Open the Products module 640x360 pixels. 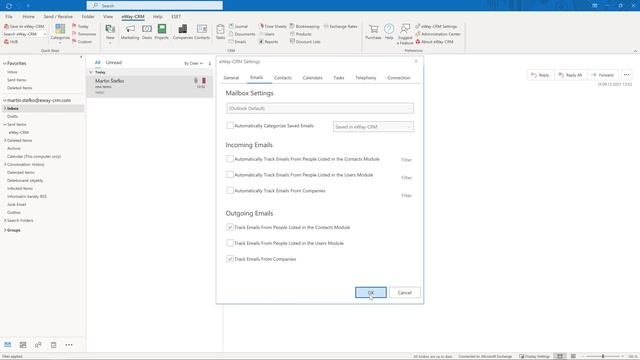[300, 34]
